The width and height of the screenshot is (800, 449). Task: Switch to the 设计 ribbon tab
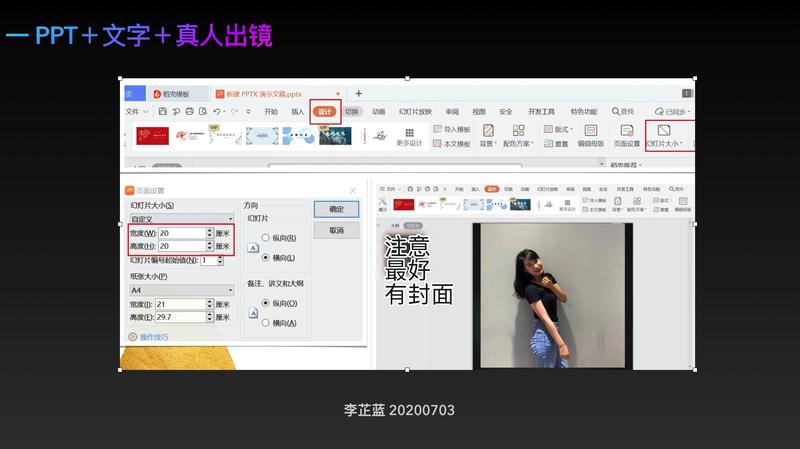[x=325, y=111]
